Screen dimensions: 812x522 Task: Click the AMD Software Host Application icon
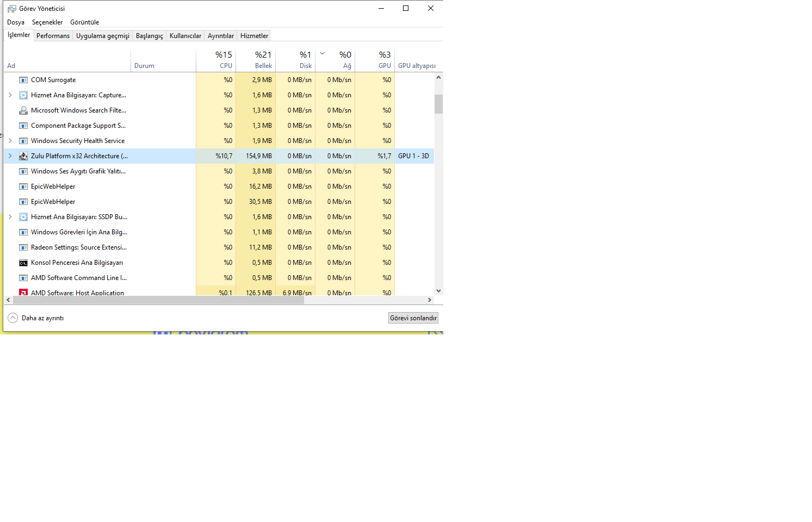click(x=23, y=293)
